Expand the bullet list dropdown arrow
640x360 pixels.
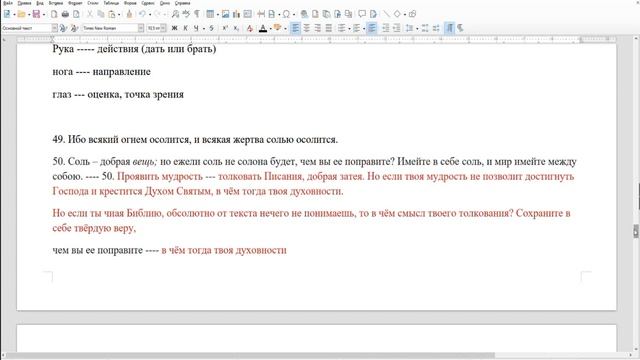click(349, 29)
